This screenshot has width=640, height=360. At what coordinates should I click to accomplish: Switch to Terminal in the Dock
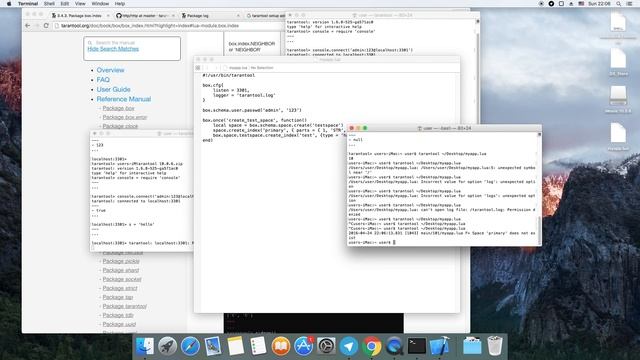(x=417, y=346)
